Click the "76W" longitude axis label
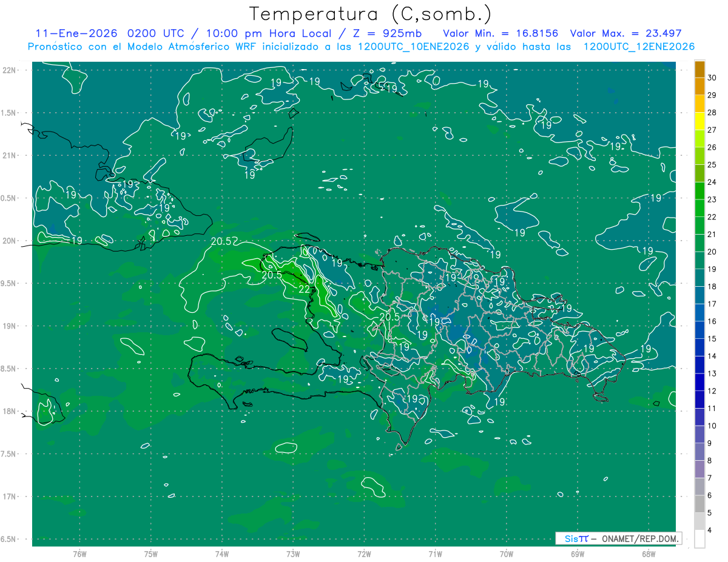 click(79, 554)
